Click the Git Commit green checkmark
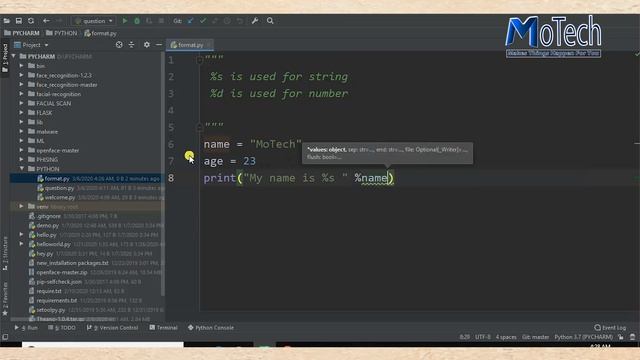Viewport: 640px width, 360px height. click(x=203, y=21)
